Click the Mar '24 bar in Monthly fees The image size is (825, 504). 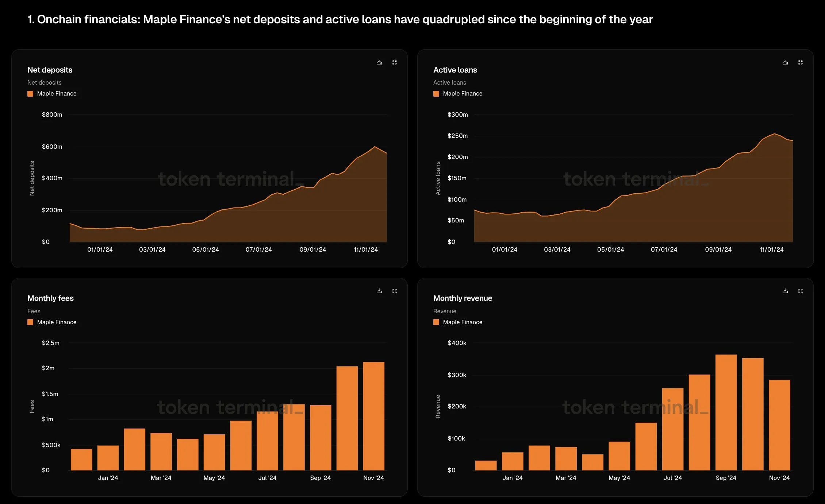point(161,451)
